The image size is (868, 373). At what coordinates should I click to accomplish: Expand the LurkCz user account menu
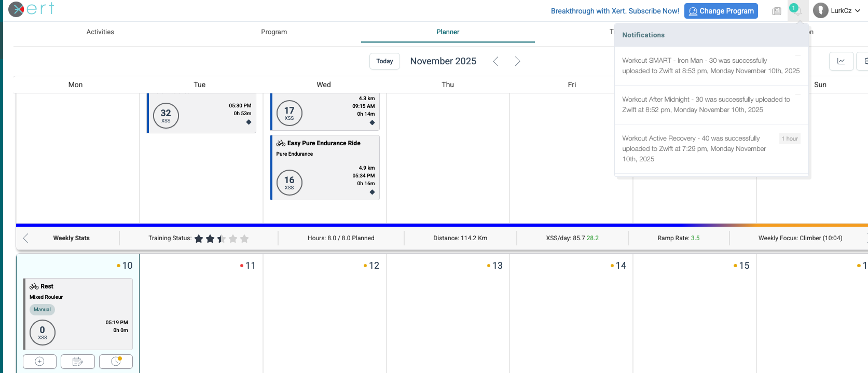click(837, 10)
